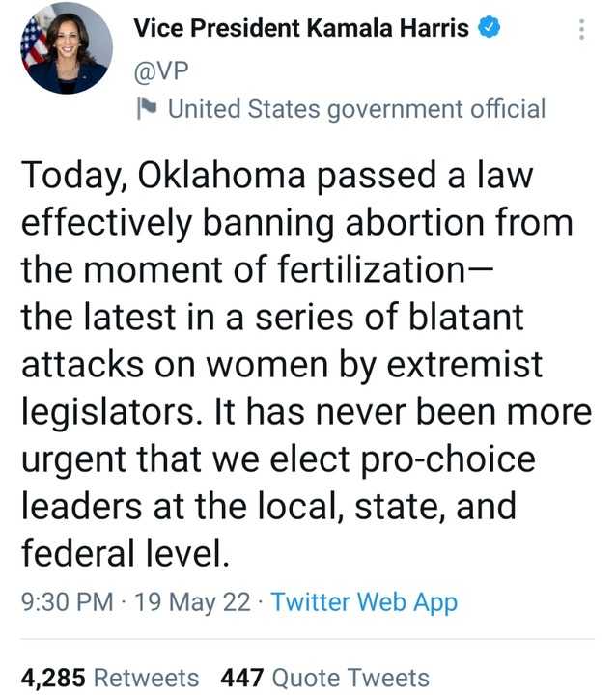Click the 9:30 PM timestamp
This screenshot has height=695, width=616.
coord(67,602)
